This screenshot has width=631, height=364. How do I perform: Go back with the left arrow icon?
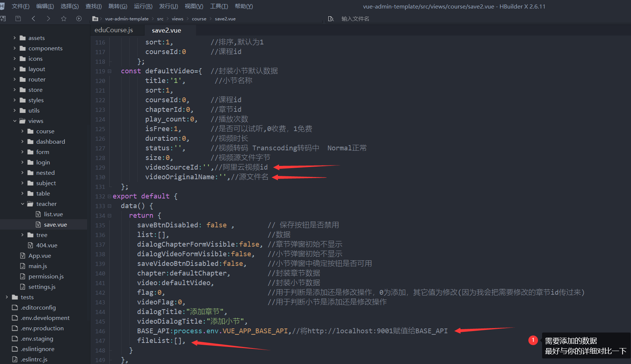pyautogui.click(x=33, y=19)
